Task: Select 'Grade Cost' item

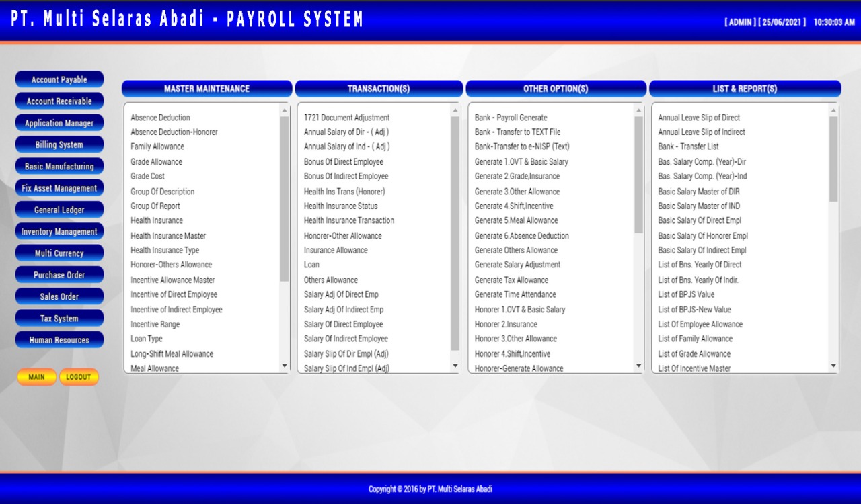Action: (148, 176)
